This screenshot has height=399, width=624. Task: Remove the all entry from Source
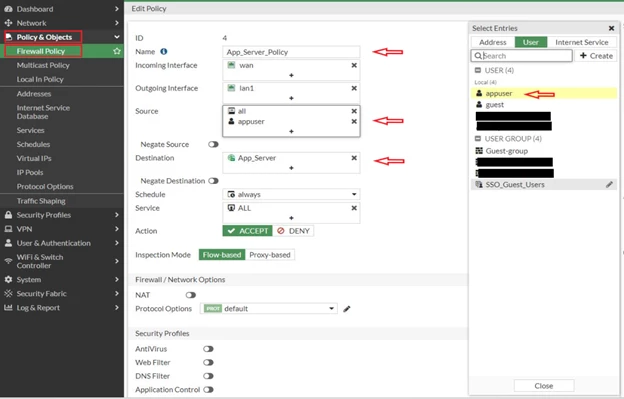coord(354,111)
